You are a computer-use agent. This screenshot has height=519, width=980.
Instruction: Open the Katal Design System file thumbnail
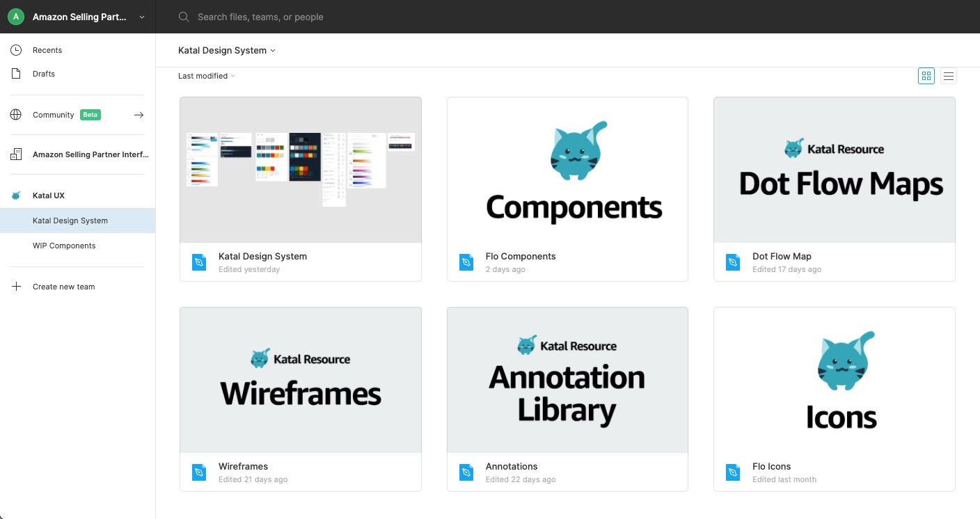(301, 170)
